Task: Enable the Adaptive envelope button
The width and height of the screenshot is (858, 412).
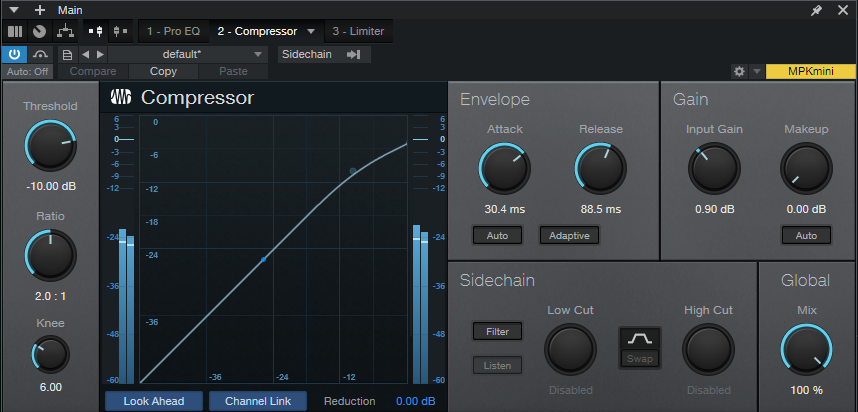Action: click(569, 236)
